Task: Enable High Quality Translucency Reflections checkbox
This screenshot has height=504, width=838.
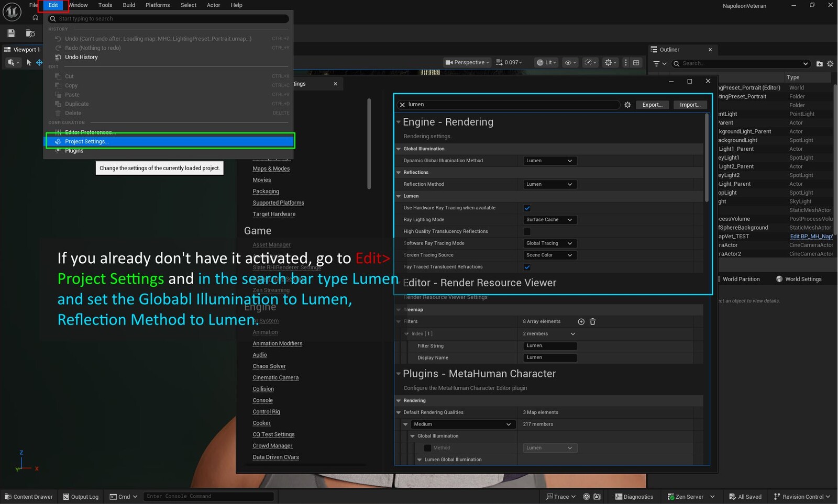Action: pos(527,231)
